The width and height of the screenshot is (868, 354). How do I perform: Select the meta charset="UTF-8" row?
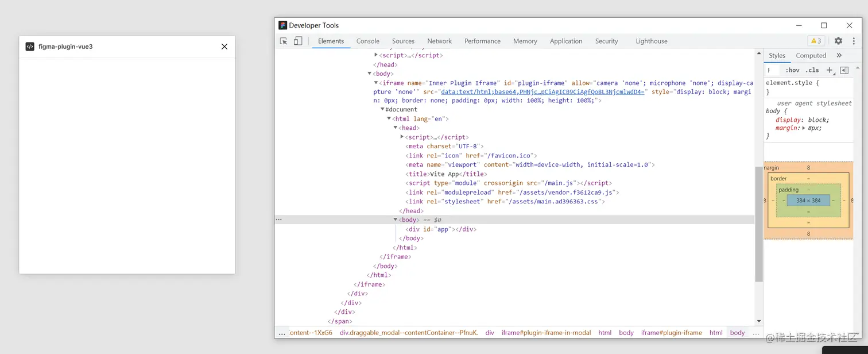[444, 146]
